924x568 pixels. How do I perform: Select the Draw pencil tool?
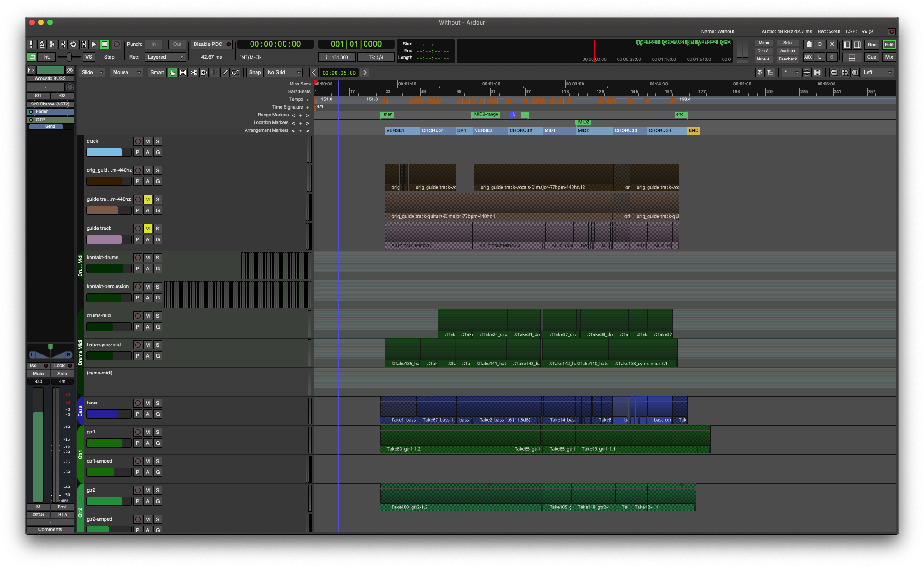click(225, 72)
